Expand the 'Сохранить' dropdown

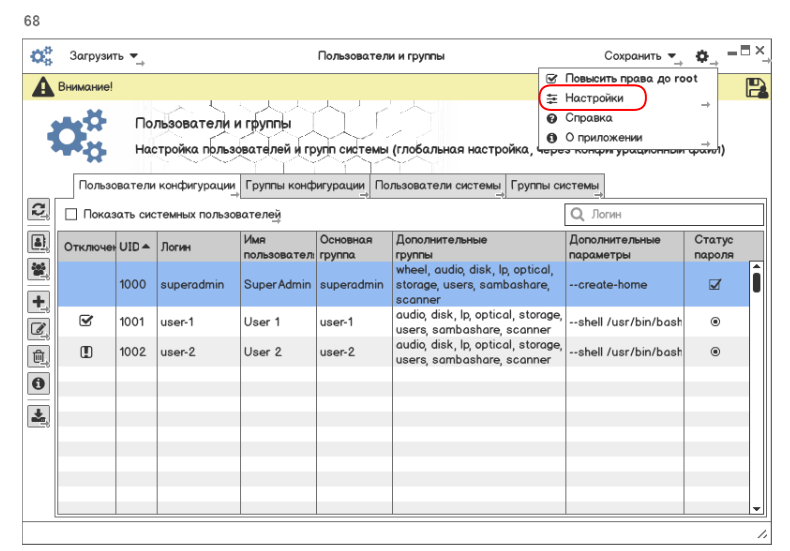[640, 56]
